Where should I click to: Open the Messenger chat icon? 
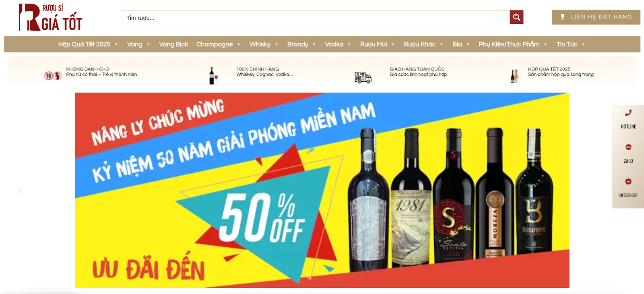[628, 182]
